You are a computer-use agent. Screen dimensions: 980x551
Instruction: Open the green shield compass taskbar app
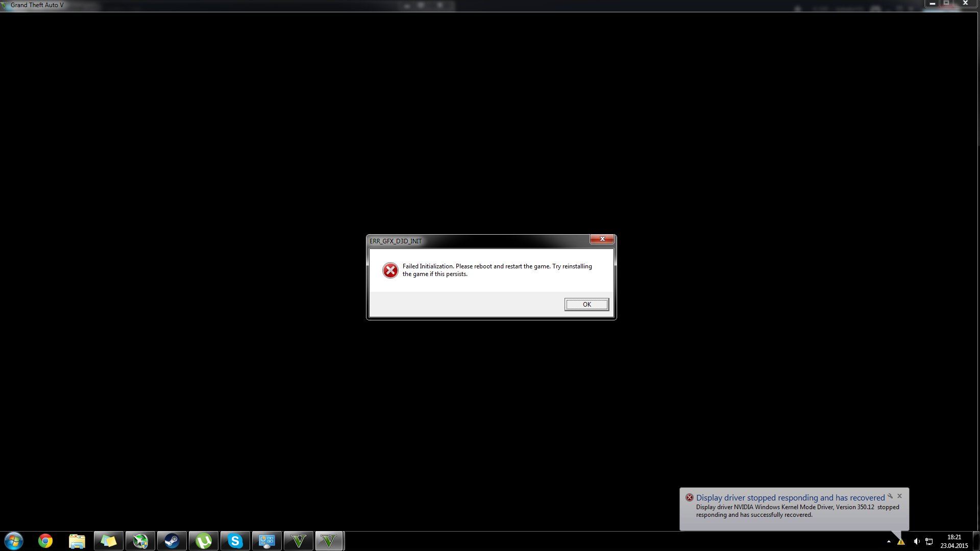point(140,541)
